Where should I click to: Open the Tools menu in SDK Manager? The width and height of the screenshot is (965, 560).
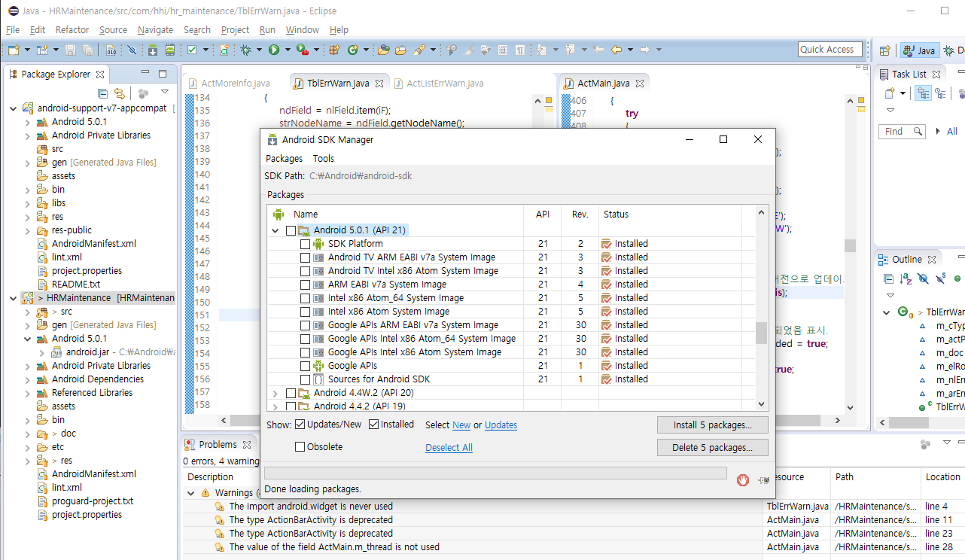[324, 159]
